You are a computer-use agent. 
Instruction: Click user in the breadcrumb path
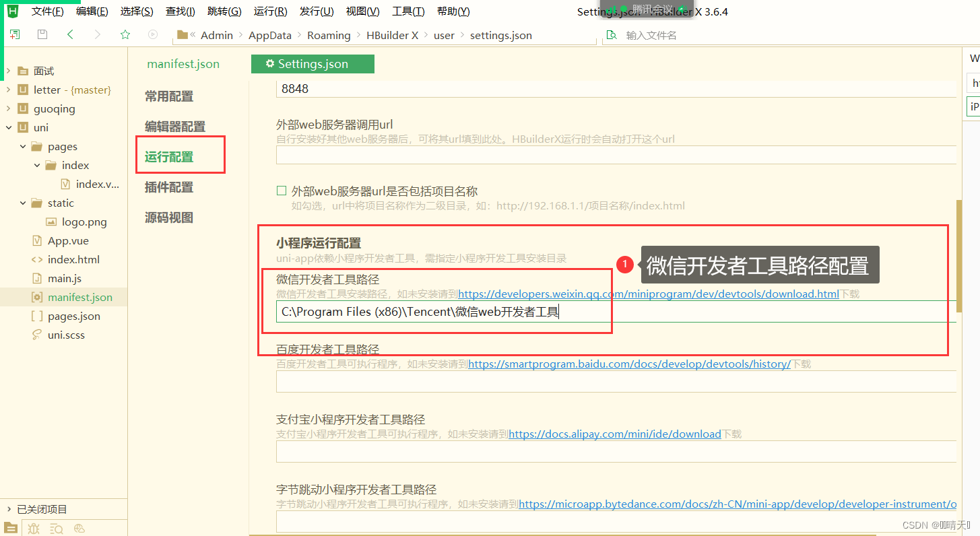click(444, 35)
